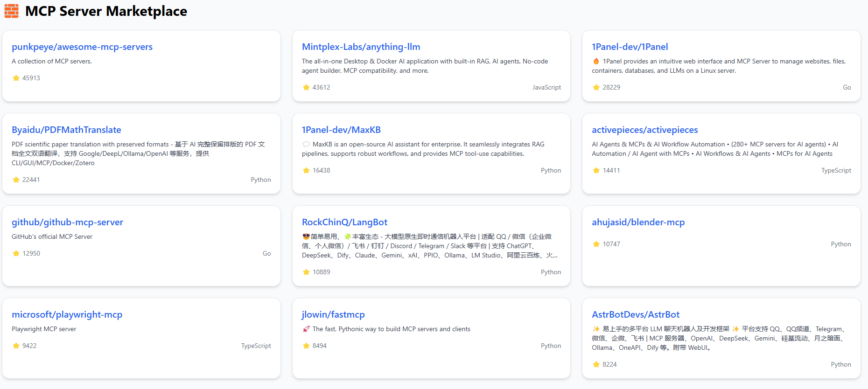Viewport: 868px width, 389px height.
Task: Click the star icon on github/github-mcp-server card
Action: (16, 253)
